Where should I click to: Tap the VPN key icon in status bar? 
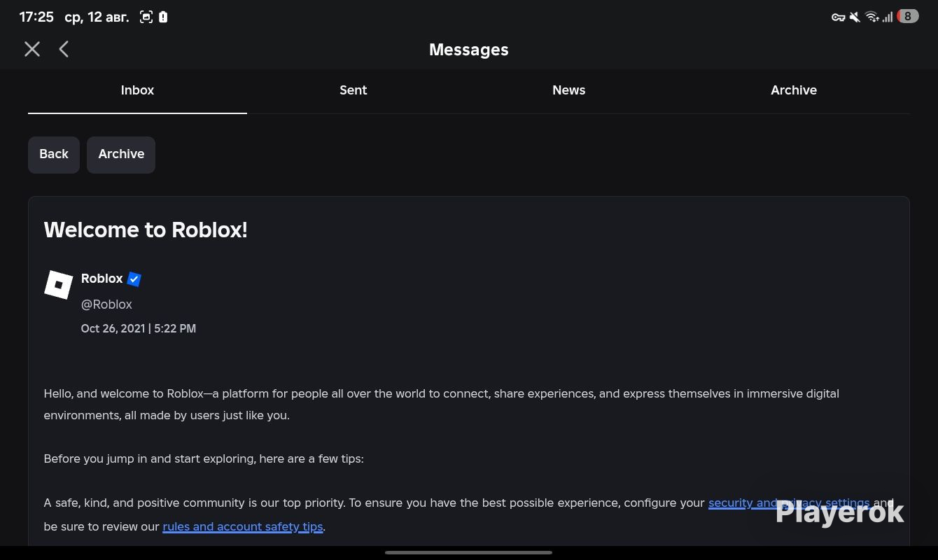(x=838, y=17)
